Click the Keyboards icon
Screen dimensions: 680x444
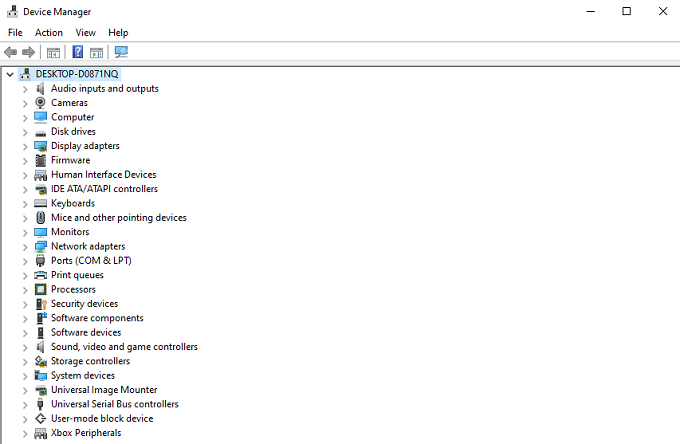[40, 203]
